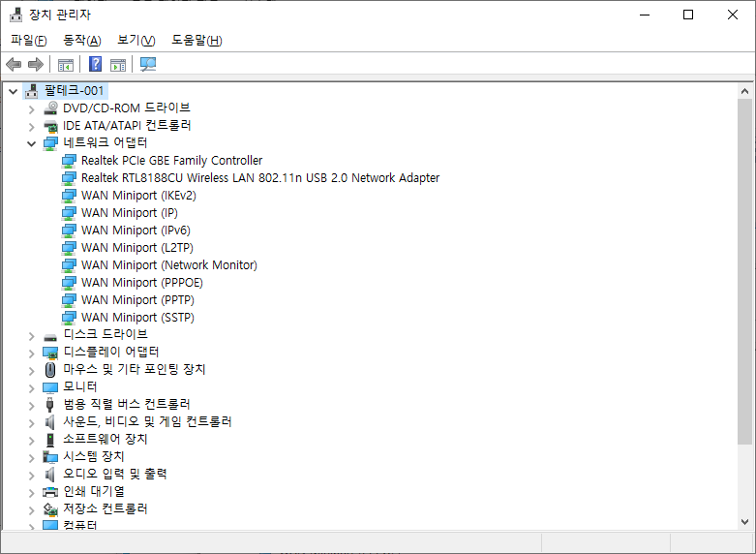Expand the 모니터 node
This screenshot has width=756, height=554.
(x=32, y=387)
